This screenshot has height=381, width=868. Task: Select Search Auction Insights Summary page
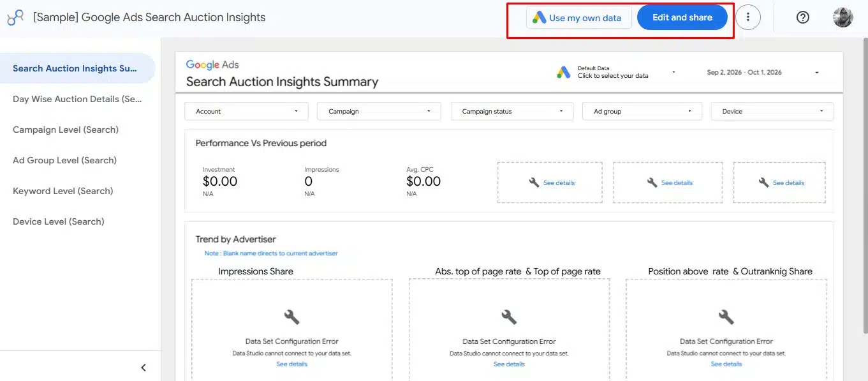point(77,68)
